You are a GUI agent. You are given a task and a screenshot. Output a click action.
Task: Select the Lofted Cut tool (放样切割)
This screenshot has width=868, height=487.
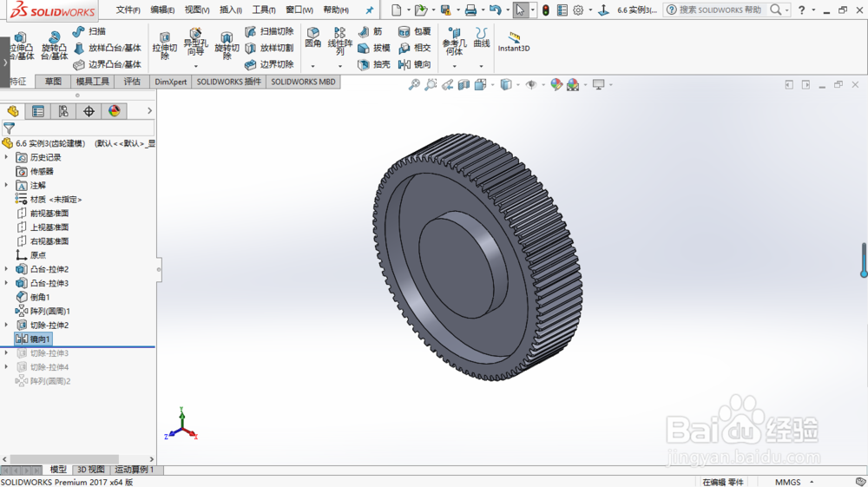[x=269, y=48]
